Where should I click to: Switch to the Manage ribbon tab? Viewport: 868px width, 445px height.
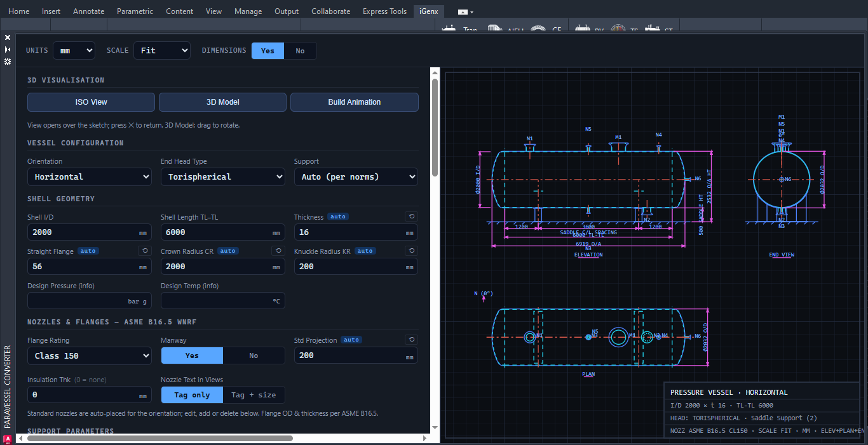248,11
